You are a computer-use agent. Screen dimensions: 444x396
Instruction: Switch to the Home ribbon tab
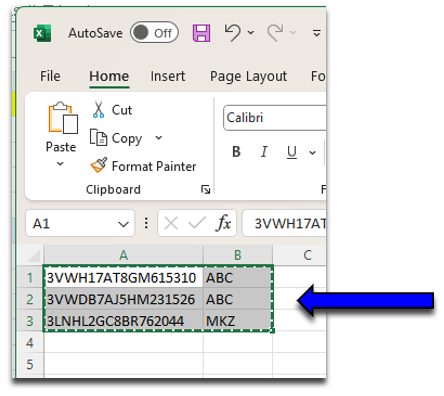tap(109, 76)
